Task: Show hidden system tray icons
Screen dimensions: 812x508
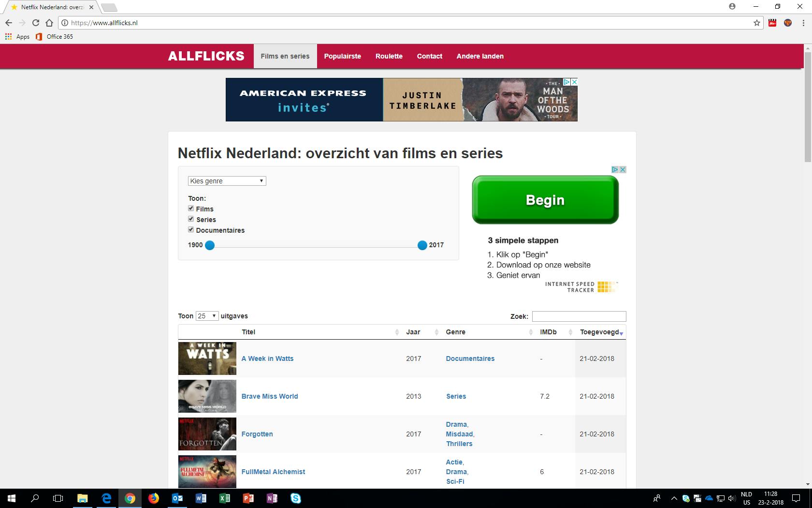Action: (674, 498)
